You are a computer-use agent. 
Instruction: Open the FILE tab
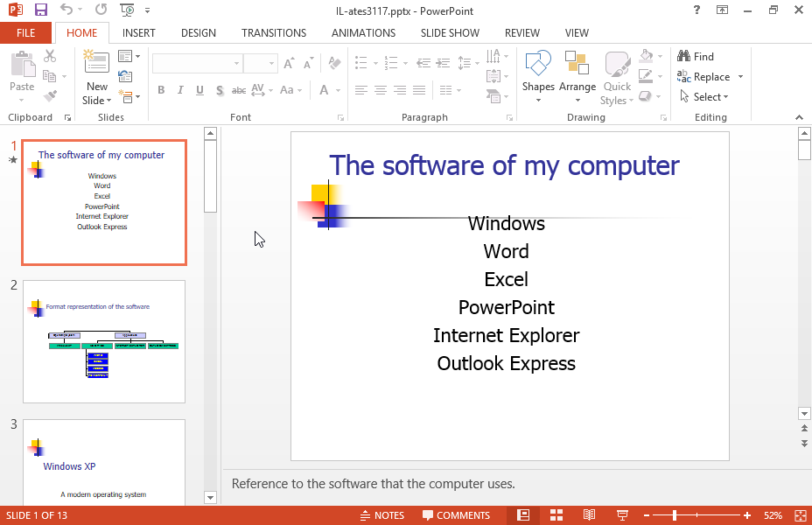click(26, 32)
